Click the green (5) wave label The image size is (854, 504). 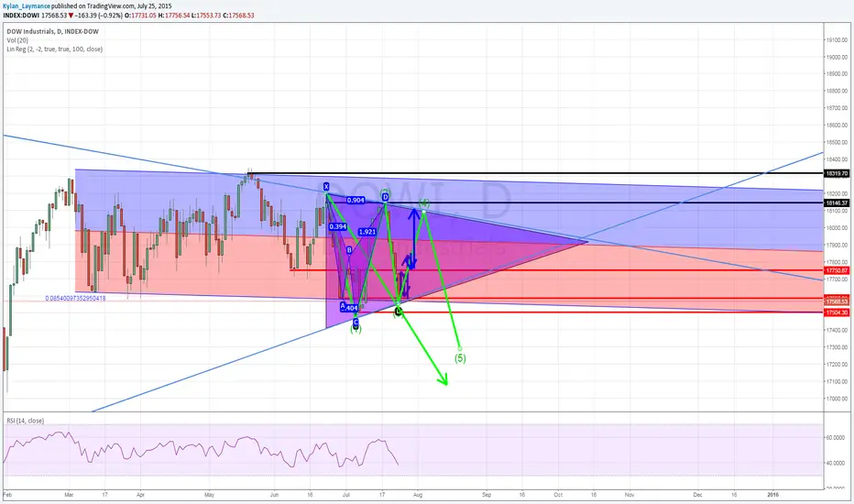pos(460,358)
